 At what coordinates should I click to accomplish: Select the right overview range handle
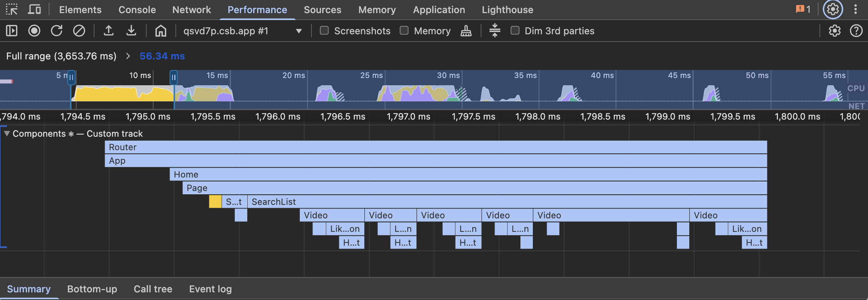pyautogui.click(x=174, y=78)
